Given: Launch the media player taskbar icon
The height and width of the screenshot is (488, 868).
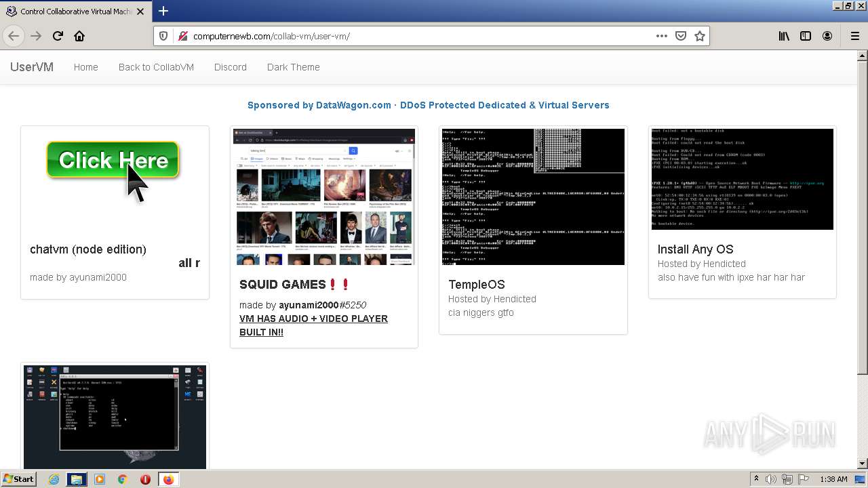Looking at the screenshot, I should (x=100, y=479).
